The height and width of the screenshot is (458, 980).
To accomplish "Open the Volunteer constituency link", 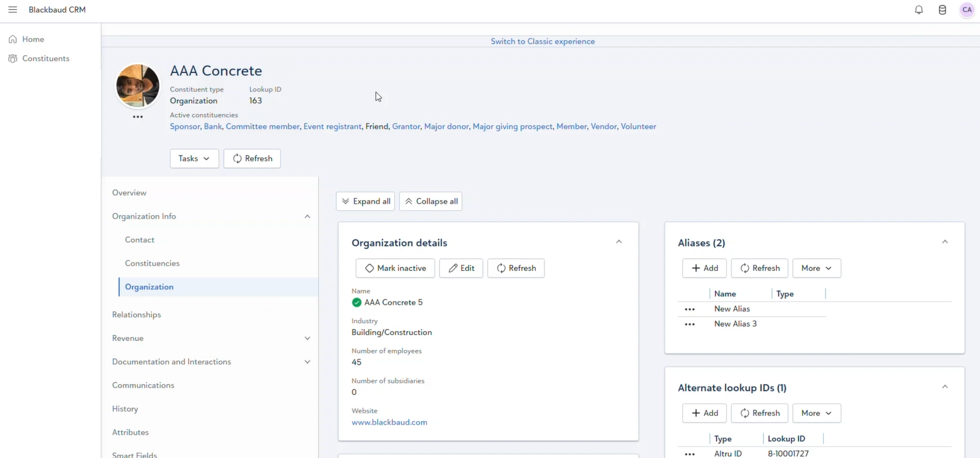I will [x=639, y=127].
